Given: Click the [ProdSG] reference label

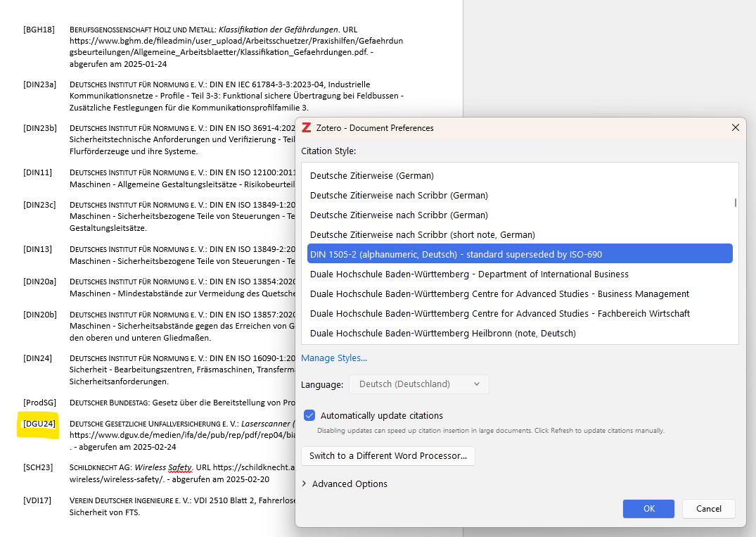Looking at the screenshot, I should tap(39, 403).
